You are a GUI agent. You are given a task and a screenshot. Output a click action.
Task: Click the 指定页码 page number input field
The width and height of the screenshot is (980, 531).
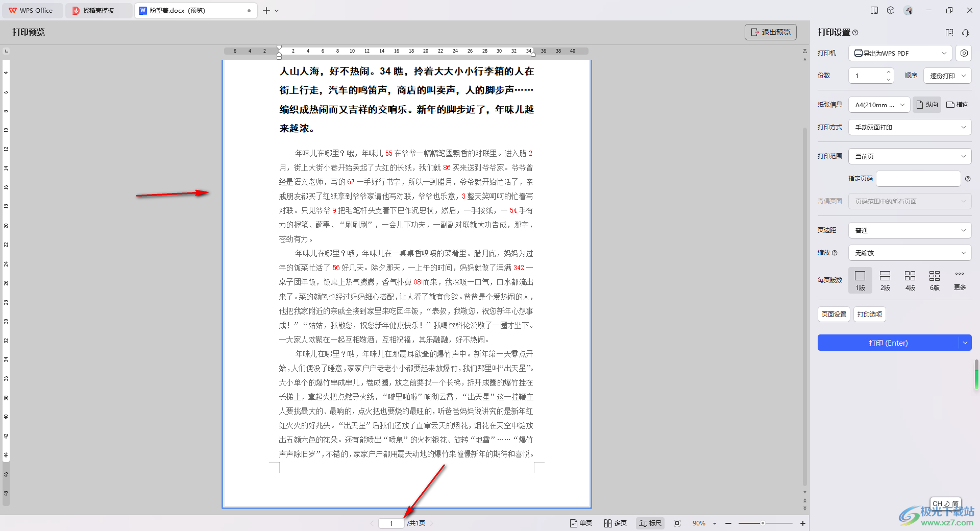918,179
